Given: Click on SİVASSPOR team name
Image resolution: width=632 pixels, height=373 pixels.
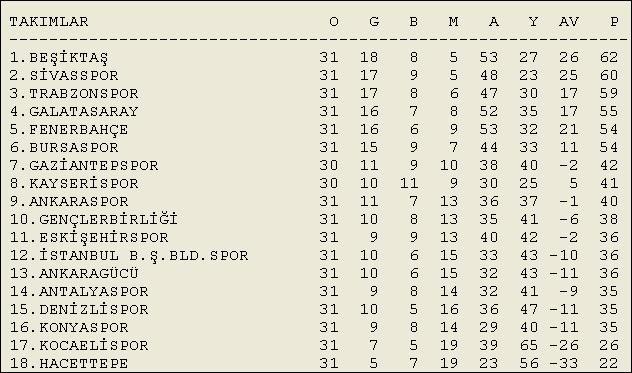Looking at the screenshot, I should coord(74,75).
